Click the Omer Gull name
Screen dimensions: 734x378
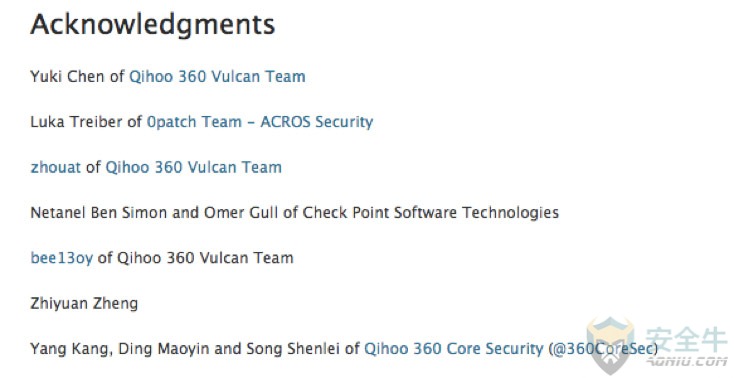pyautogui.click(x=241, y=213)
